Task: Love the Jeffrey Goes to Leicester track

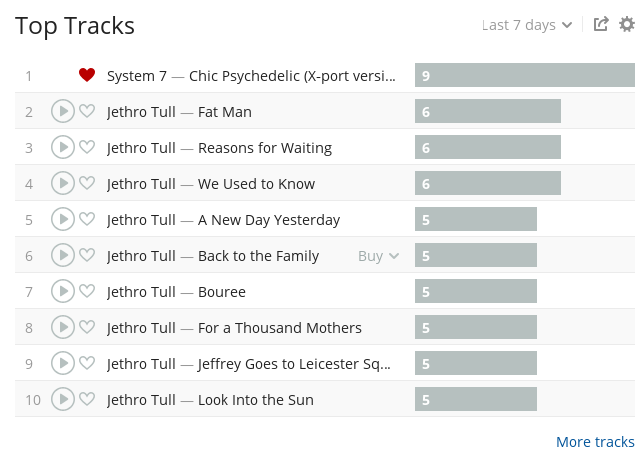Action: pyautogui.click(x=87, y=363)
